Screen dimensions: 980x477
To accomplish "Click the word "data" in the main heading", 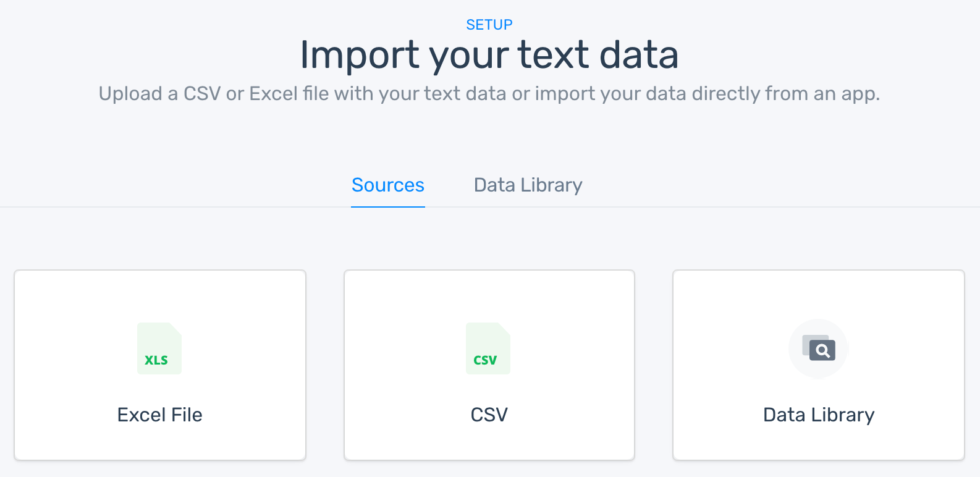I will tap(639, 54).
